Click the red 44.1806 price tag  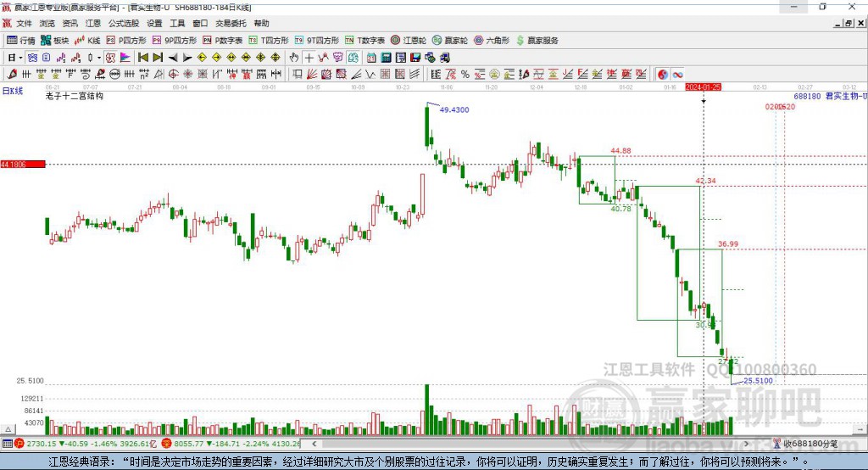point(23,164)
